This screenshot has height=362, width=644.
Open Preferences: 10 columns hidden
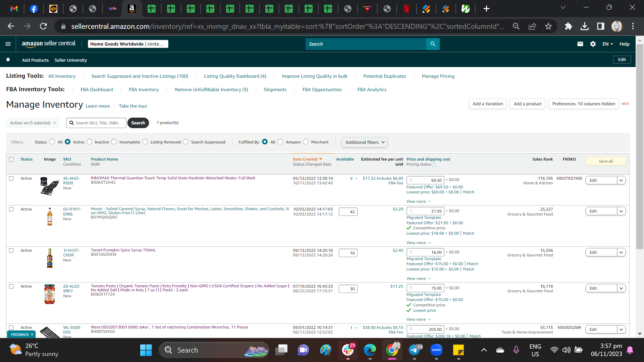point(584,104)
